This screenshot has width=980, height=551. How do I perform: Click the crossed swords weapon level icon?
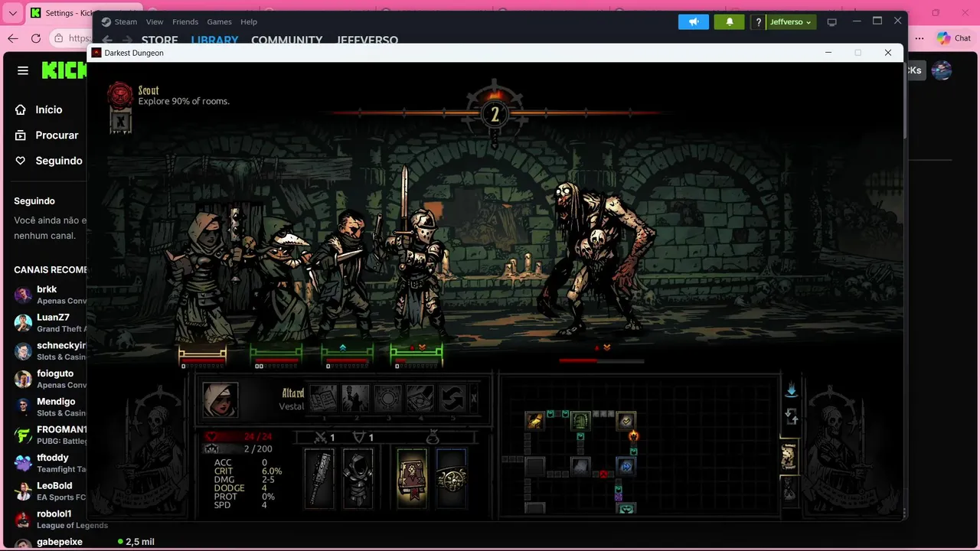point(322,438)
